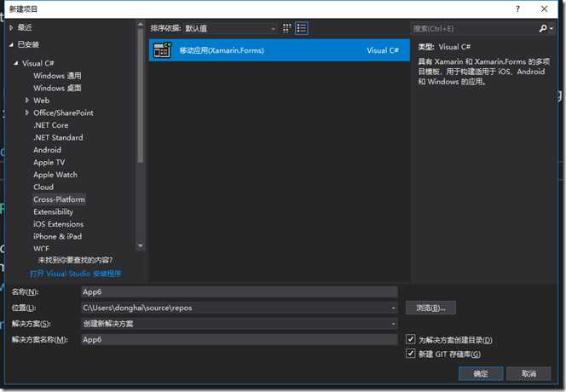Open the solution option dropdown

393,324
